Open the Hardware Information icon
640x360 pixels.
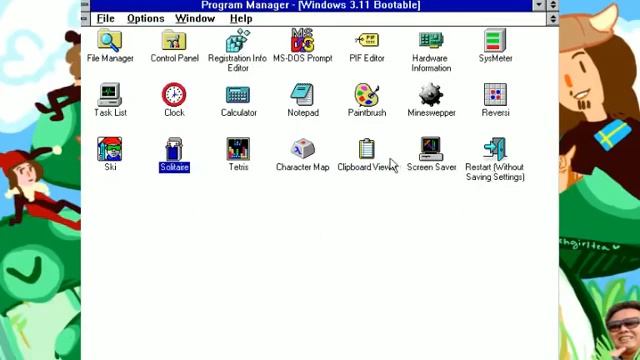pos(431,40)
